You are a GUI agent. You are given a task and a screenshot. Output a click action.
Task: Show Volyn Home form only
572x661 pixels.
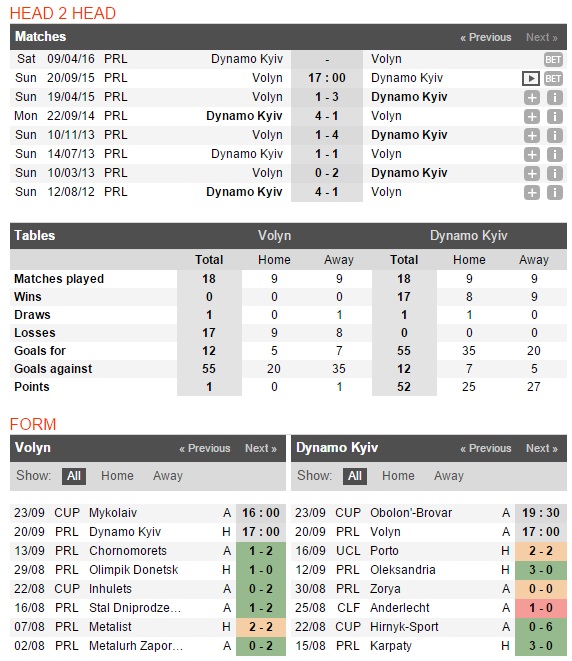click(117, 476)
